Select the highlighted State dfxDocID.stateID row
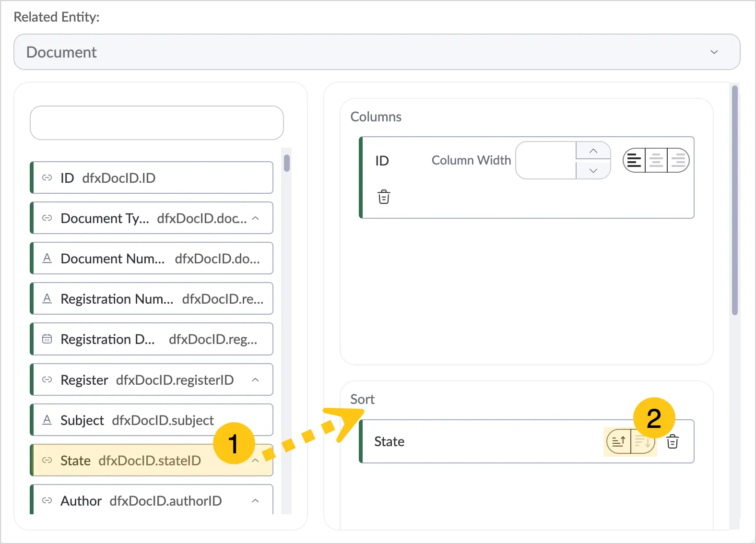This screenshot has height=544, width=756. pos(152,461)
